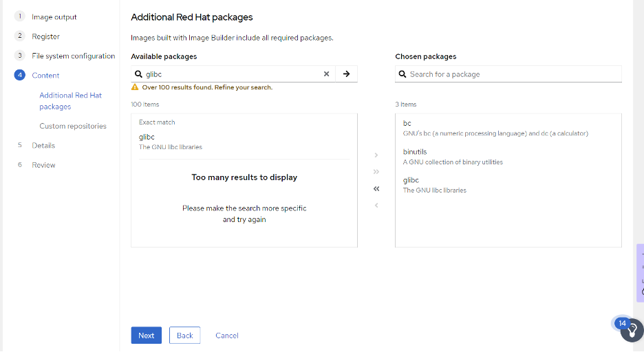The image size is (644, 352).
Task: Add selected package with single right arrow
Action: [x=376, y=155]
